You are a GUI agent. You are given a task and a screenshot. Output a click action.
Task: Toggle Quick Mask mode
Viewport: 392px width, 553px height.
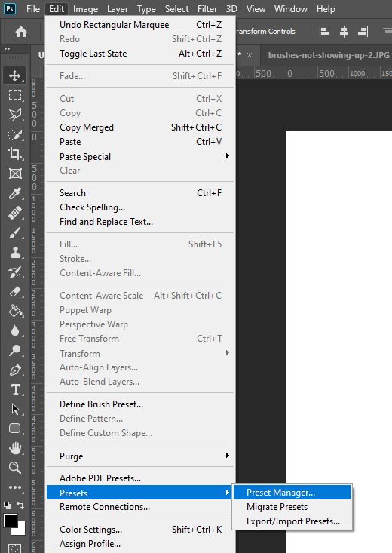(x=15, y=548)
